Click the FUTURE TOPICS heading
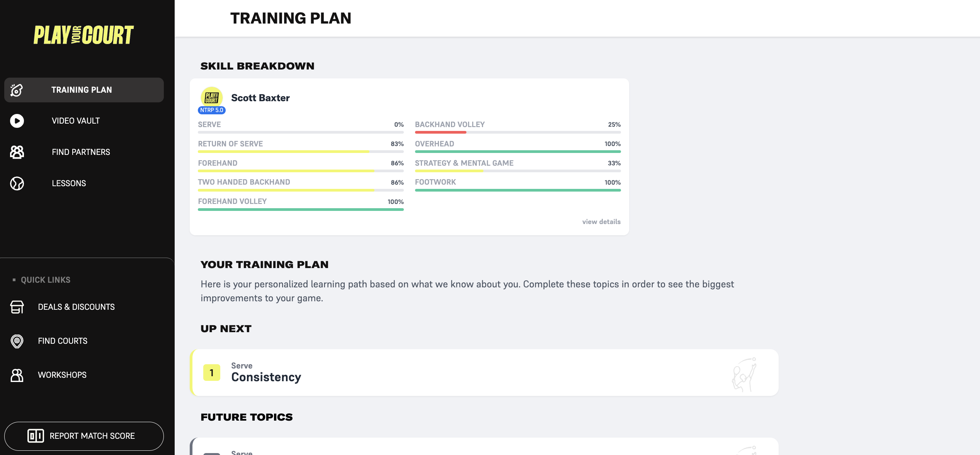 point(247,417)
